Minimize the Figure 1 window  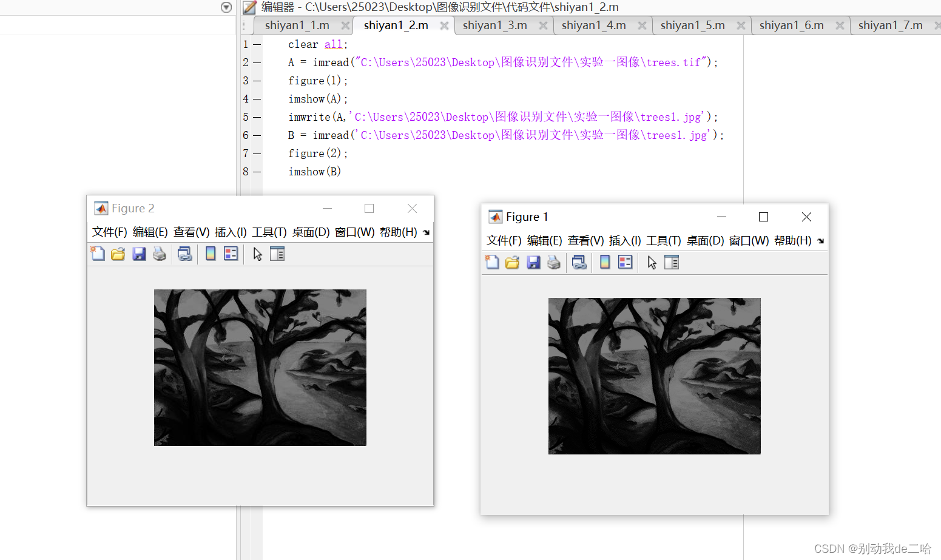pyautogui.click(x=721, y=217)
